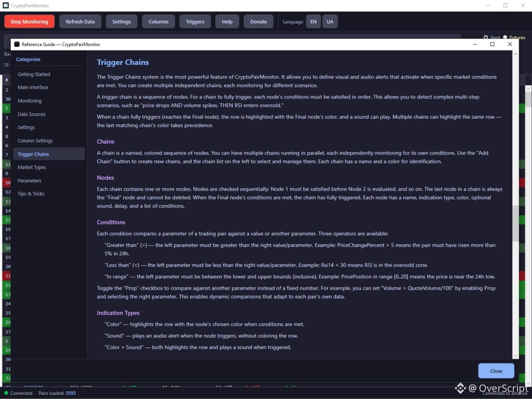Image resolution: width=532 pixels, height=399 pixels.
Task: Minimize the Reference Guide window
Action: click(475, 44)
